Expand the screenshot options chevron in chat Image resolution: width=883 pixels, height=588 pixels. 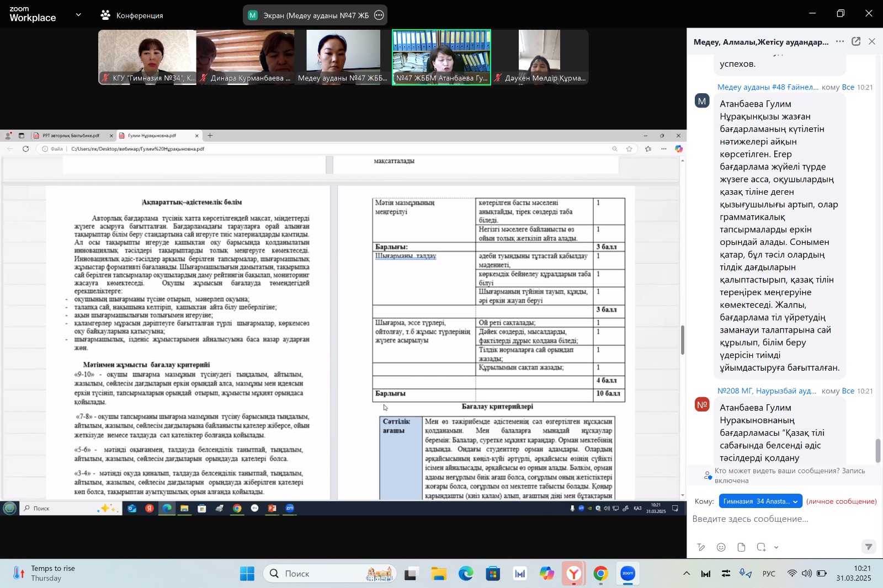776,547
